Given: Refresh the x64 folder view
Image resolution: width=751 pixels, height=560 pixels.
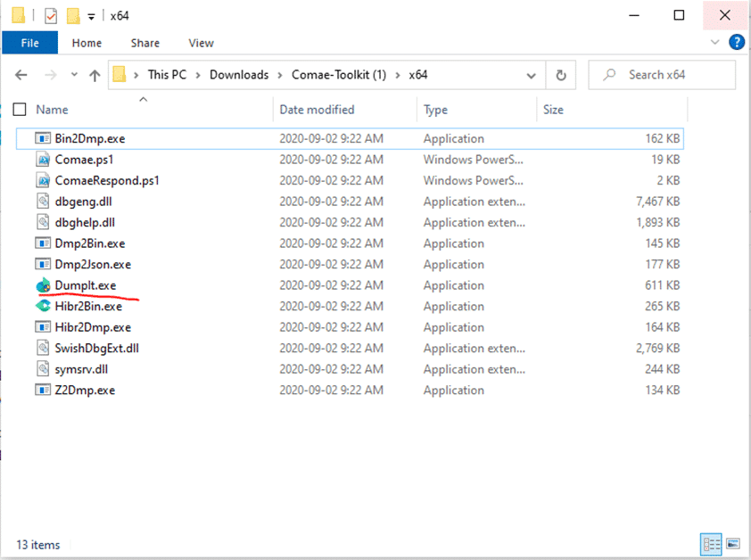Looking at the screenshot, I should pyautogui.click(x=561, y=75).
